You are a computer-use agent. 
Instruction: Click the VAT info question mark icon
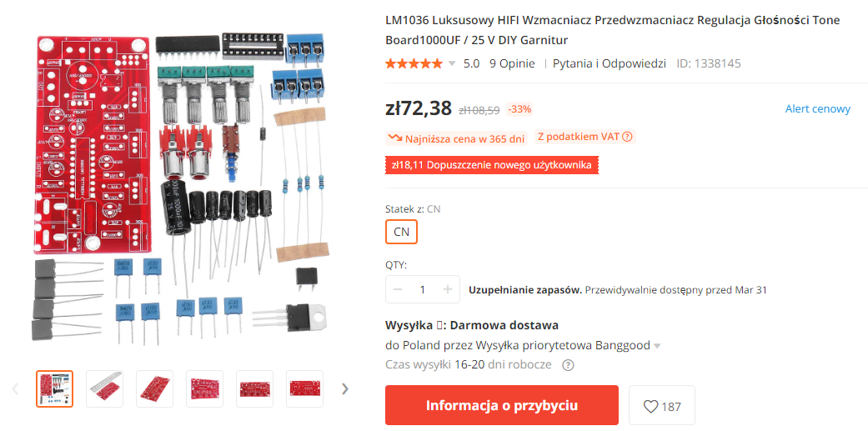[x=627, y=137]
